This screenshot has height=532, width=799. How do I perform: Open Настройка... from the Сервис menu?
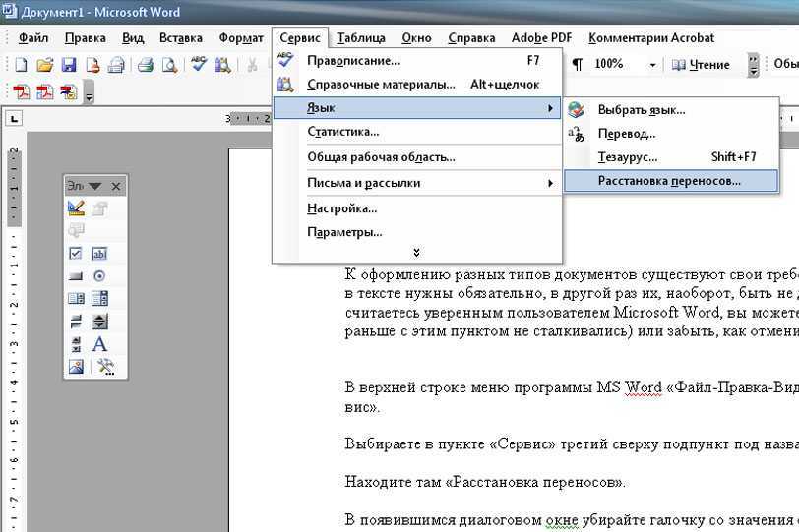pyautogui.click(x=417, y=208)
